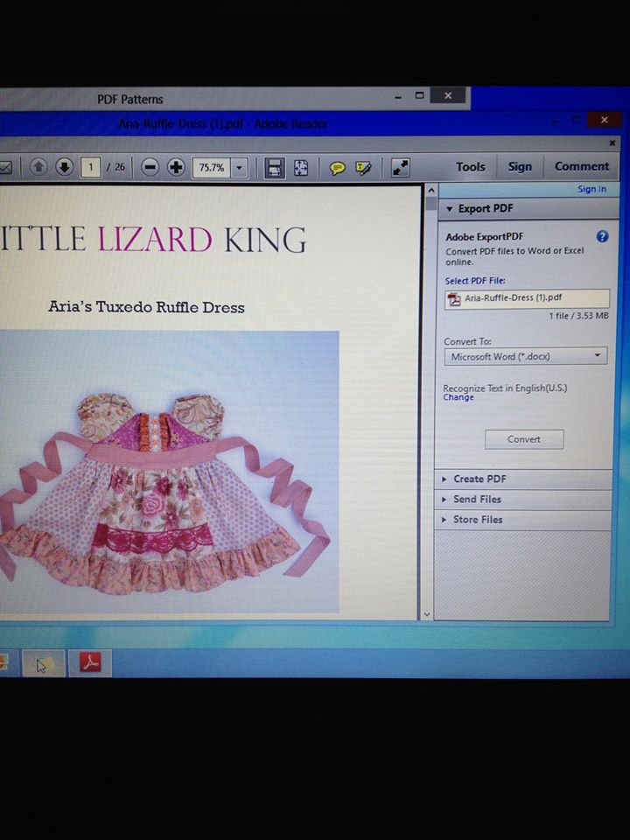
Task: Expand the Store Files section
Action: pyautogui.click(x=523, y=520)
